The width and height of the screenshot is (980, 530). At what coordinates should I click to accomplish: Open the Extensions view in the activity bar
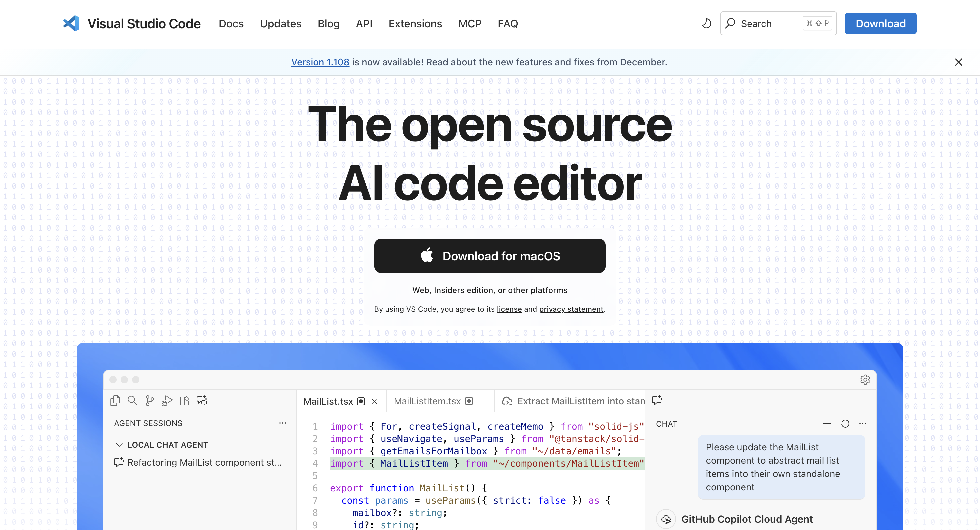click(184, 401)
